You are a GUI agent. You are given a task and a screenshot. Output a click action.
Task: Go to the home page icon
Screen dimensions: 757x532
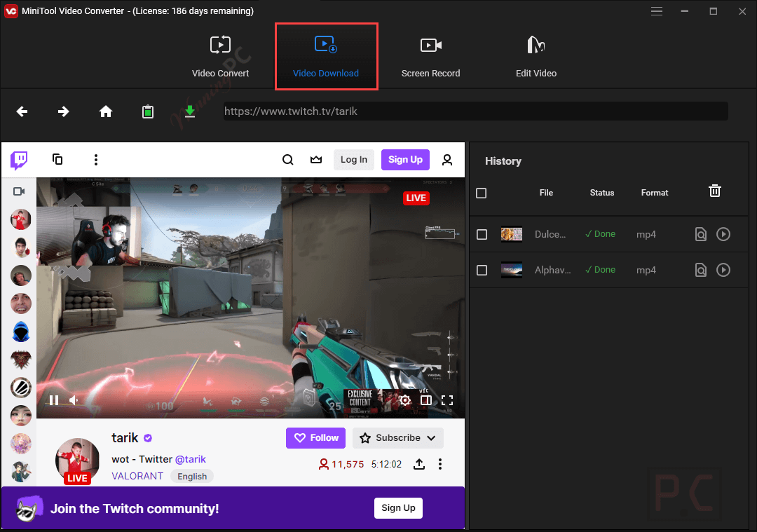click(x=106, y=111)
